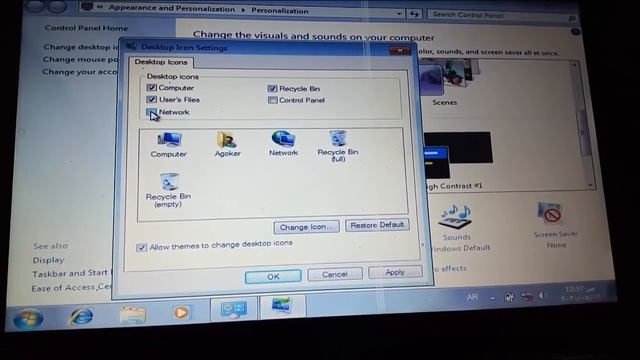This screenshot has width=640, height=360.
Task: Open the Control Panel Home link
Action: click(86, 28)
